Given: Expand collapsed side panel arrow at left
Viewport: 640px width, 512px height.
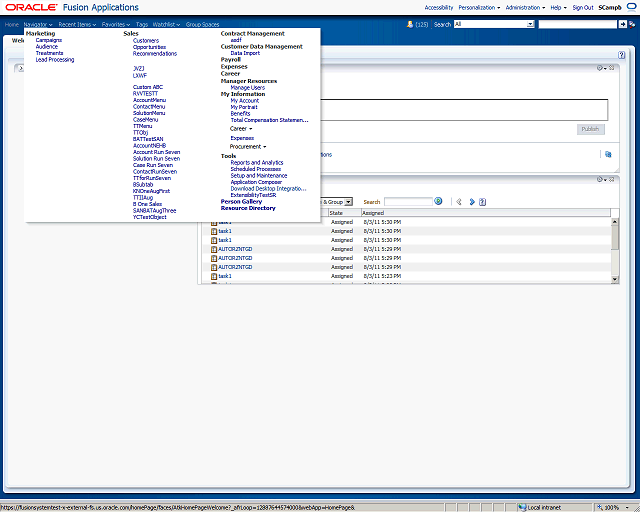Looking at the screenshot, I should (20, 68).
